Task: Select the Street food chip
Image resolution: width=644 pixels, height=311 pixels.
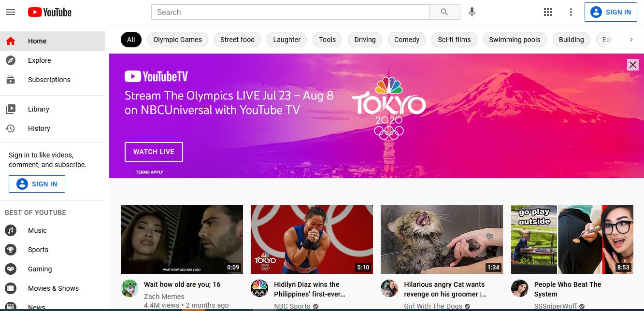Action: (237, 40)
